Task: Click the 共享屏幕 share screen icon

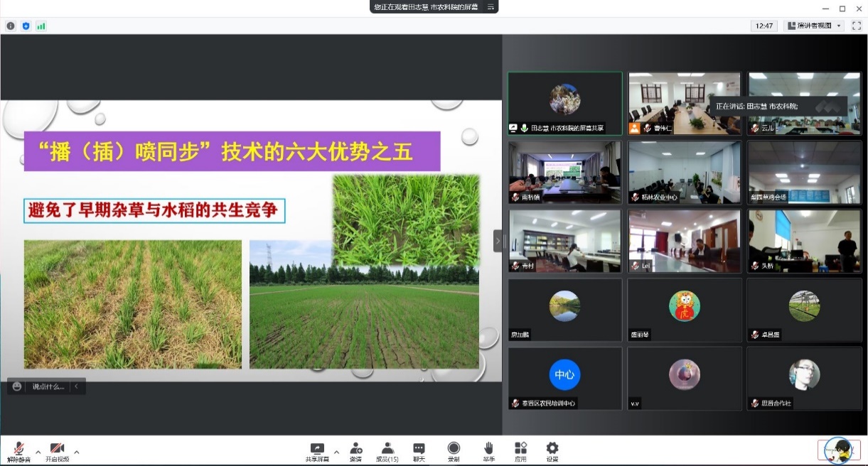Action: [317, 449]
